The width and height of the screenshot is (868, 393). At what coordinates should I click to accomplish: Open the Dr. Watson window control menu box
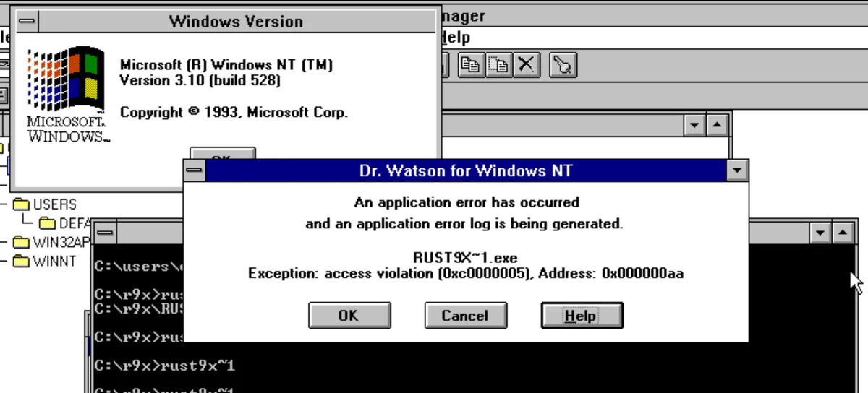(x=195, y=170)
